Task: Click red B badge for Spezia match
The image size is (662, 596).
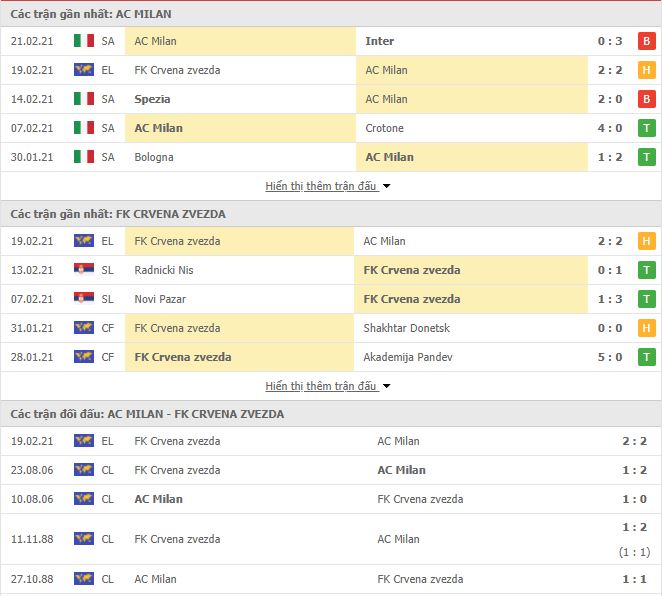Action: coord(646,99)
